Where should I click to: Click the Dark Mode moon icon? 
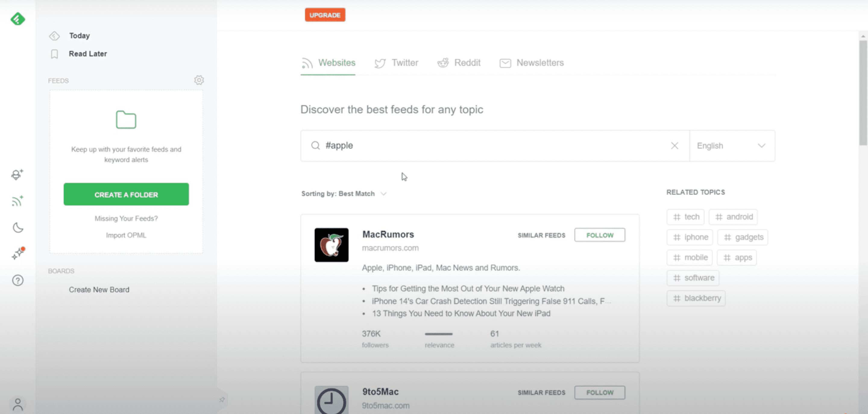(17, 227)
